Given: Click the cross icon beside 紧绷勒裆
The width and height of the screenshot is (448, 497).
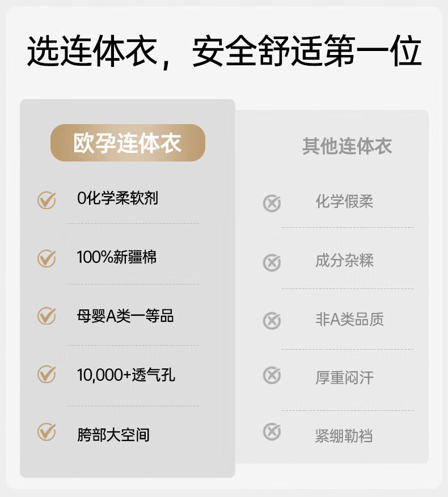Looking at the screenshot, I should coord(272,432).
